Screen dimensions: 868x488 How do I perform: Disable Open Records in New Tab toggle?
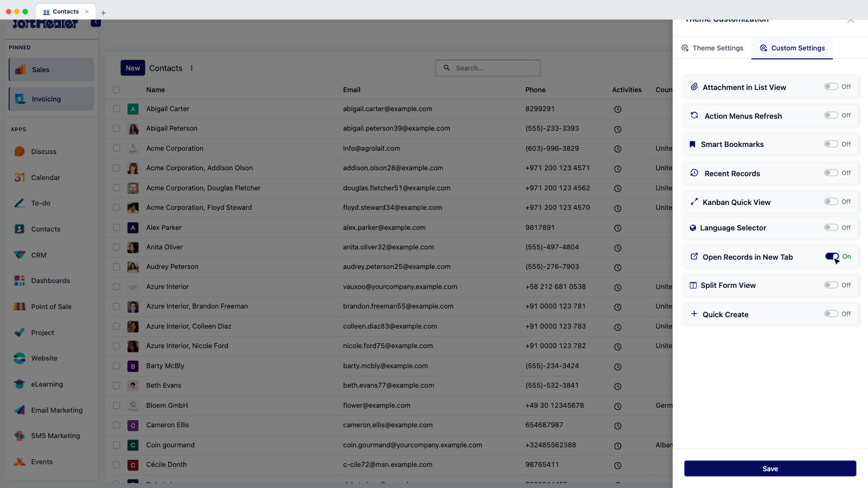(x=832, y=256)
